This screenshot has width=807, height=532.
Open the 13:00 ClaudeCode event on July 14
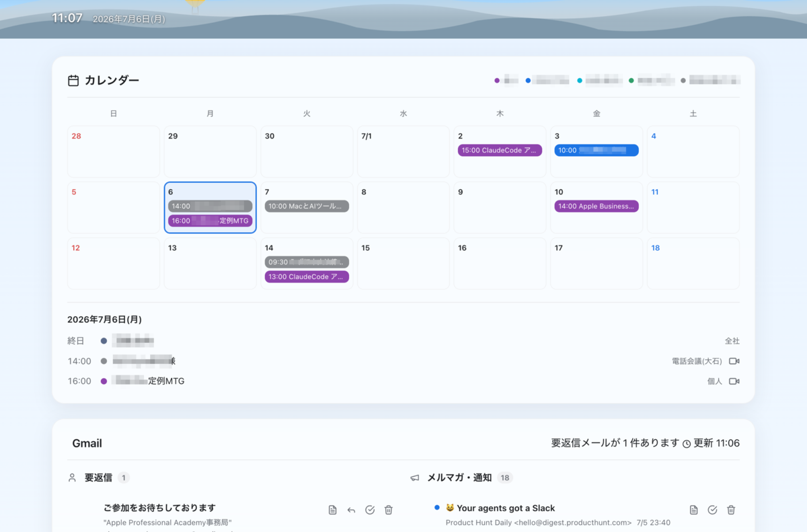click(307, 276)
